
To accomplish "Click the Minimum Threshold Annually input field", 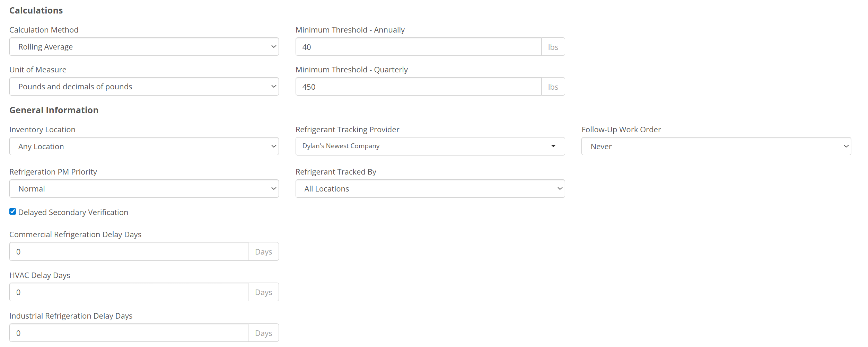I will tap(418, 47).
